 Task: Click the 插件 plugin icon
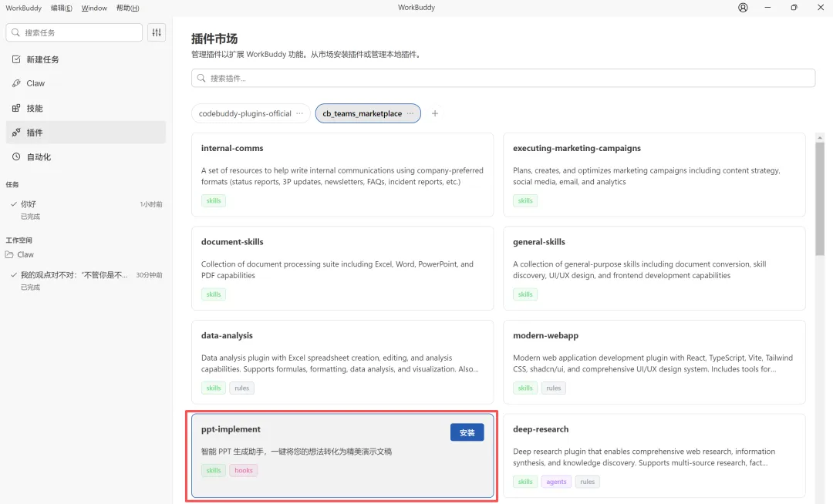16,133
